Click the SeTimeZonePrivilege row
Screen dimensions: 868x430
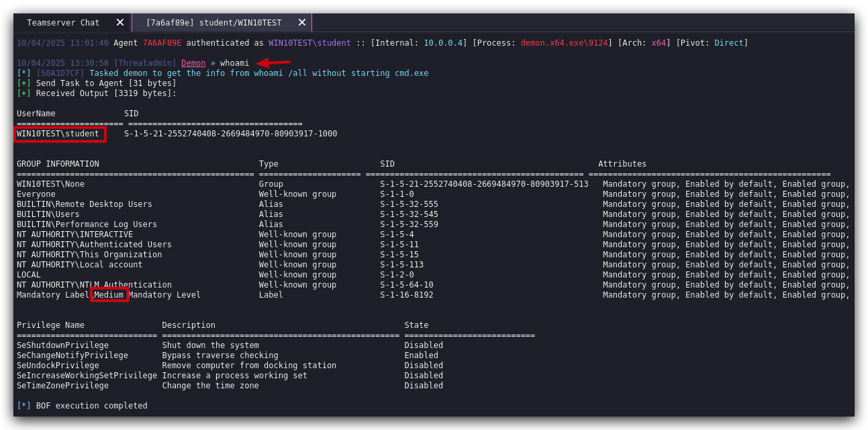click(230, 386)
